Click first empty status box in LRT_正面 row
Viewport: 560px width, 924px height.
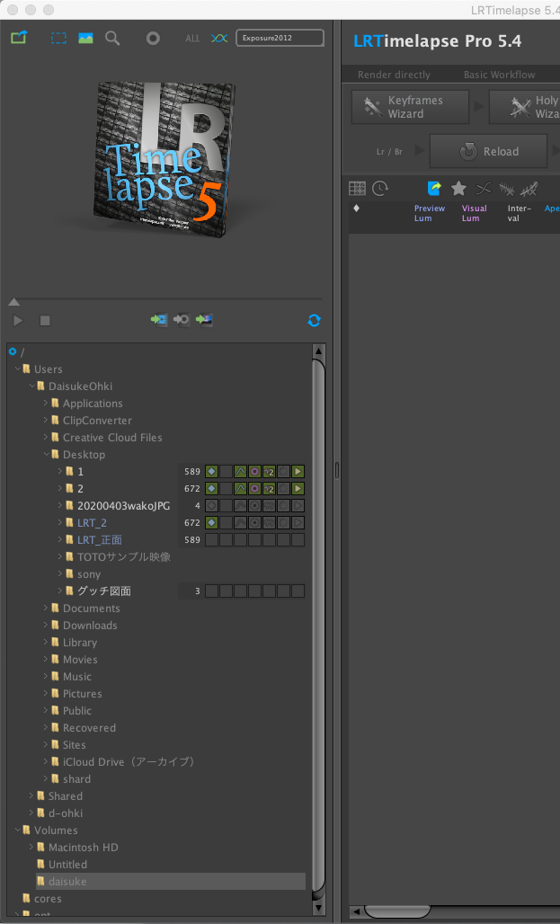[211, 540]
